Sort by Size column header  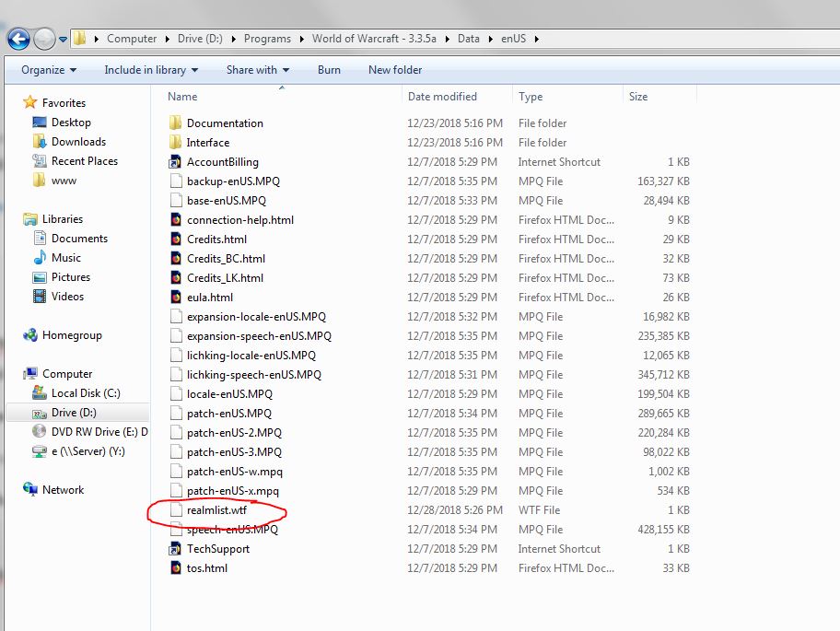(638, 97)
